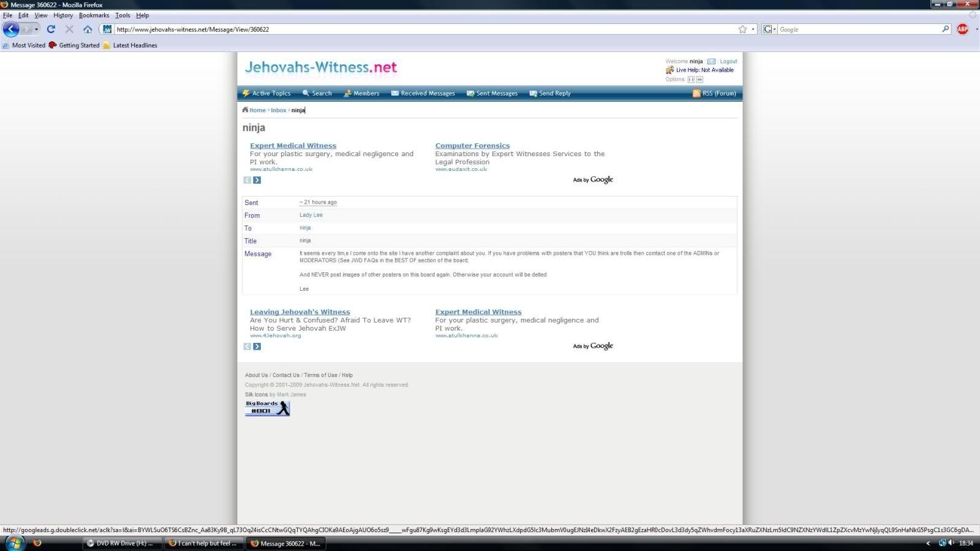Image resolution: width=980 pixels, height=551 pixels.
Task: Open the Edit menu
Action: pyautogui.click(x=23, y=15)
